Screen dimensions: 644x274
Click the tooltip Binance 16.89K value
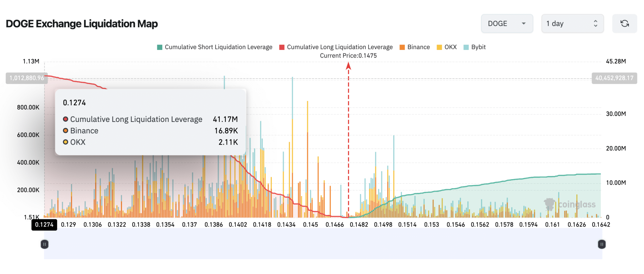(226, 131)
